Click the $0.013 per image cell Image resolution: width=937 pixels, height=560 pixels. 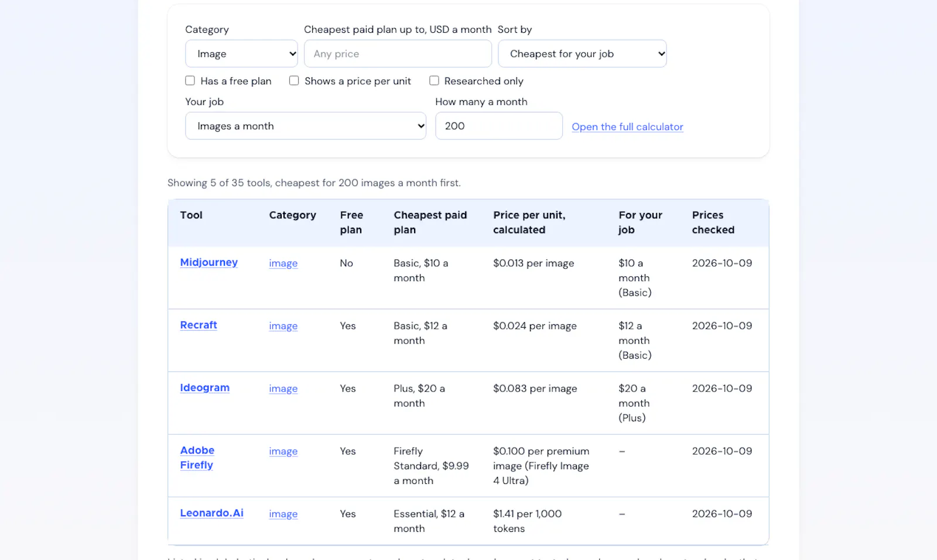click(x=534, y=263)
